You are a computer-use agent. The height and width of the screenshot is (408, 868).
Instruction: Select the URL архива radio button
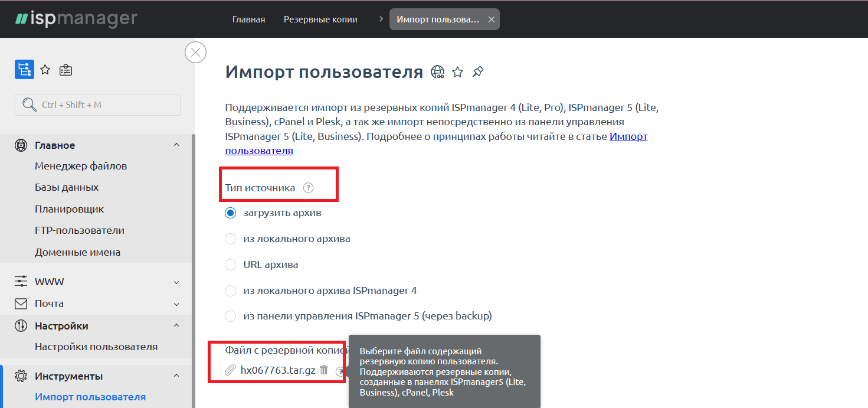[x=231, y=265]
